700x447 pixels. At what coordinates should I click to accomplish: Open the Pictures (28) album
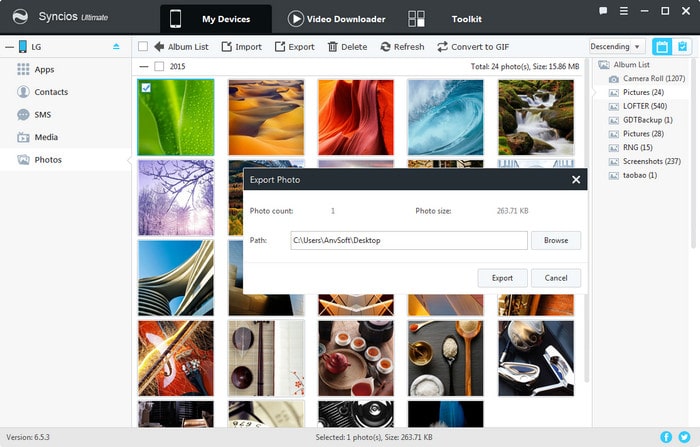636,134
